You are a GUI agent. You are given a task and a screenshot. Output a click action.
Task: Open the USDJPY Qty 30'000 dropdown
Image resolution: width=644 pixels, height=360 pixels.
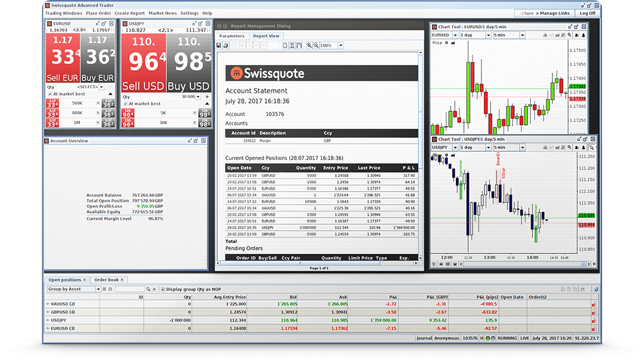click(x=198, y=97)
